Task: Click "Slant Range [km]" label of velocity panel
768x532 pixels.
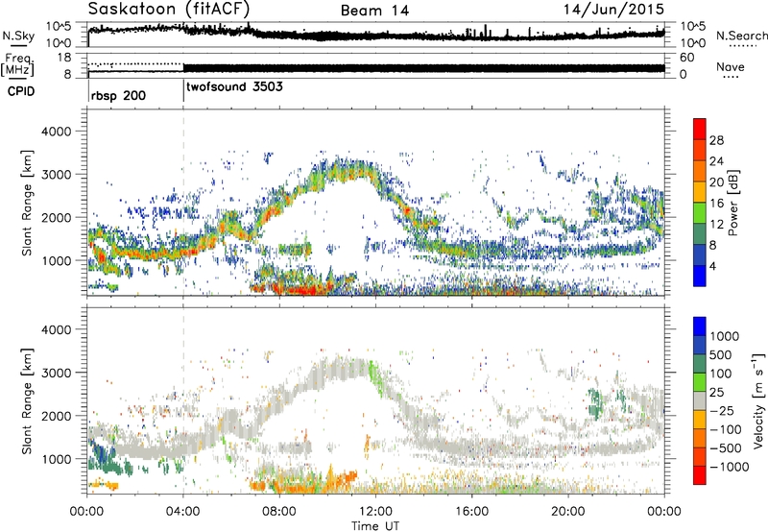Action: pos(27,401)
